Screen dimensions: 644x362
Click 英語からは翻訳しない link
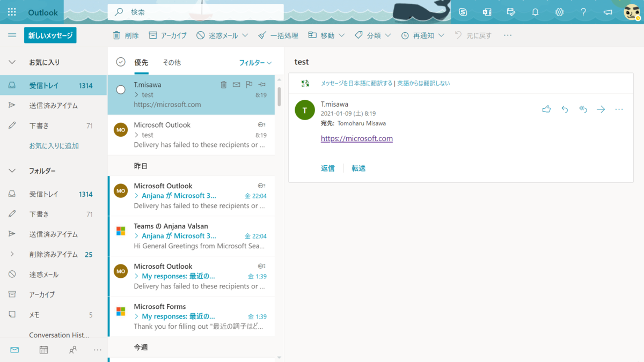click(423, 83)
